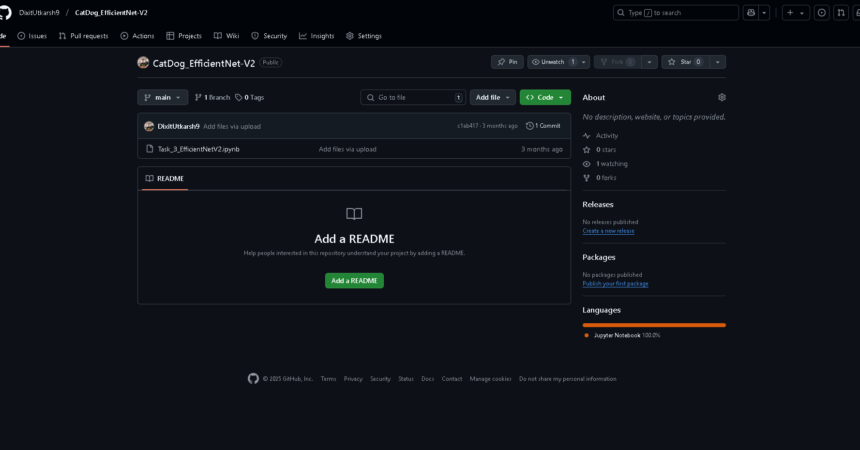Open the Status footer link
This screenshot has height=450, width=860.
click(406, 379)
